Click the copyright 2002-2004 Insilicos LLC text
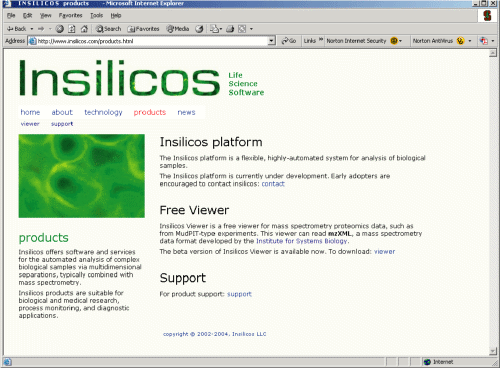The height and width of the screenshot is (368, 500). point(214,334)
